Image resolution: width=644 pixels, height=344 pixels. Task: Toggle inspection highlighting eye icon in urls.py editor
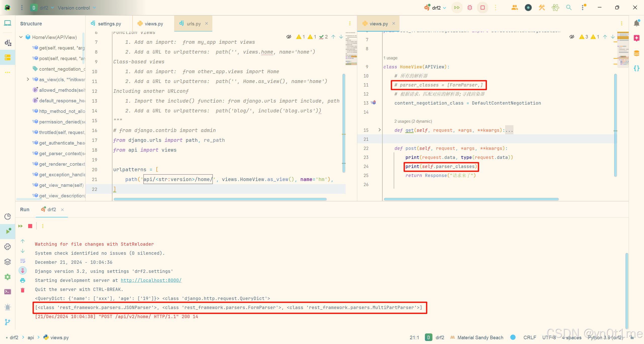click(x=289, y=37)
